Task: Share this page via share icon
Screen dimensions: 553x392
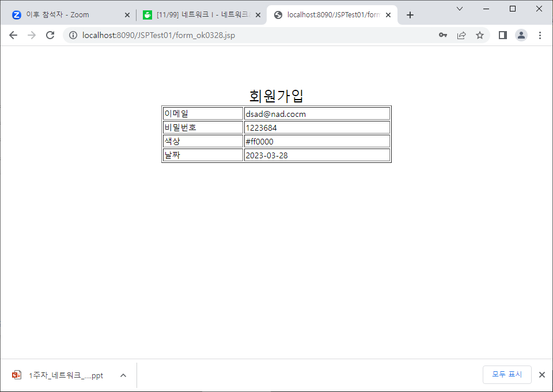Action: pyautogui.click(x=461, y=35)
